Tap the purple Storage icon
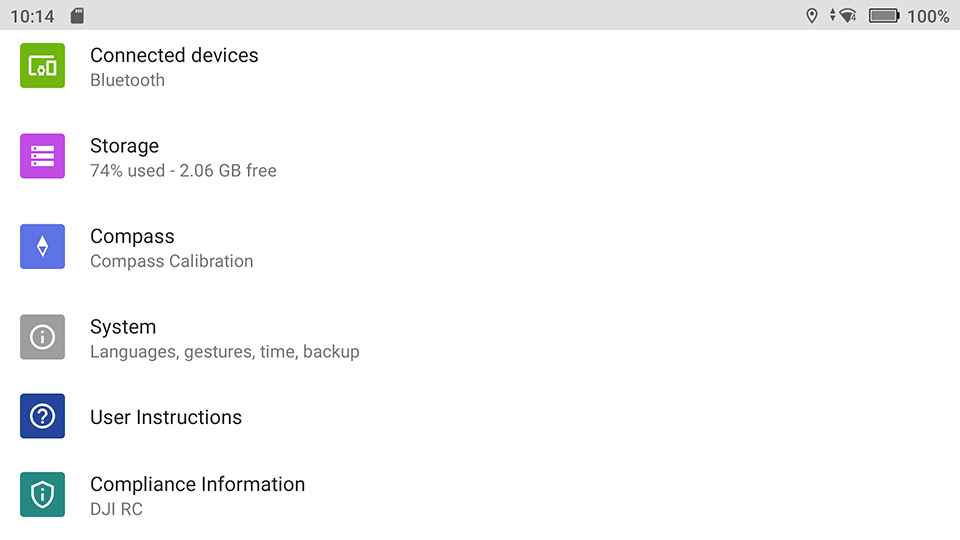Image resolution: width=960 pixels, height=540 pixels. tap(42, 156)
